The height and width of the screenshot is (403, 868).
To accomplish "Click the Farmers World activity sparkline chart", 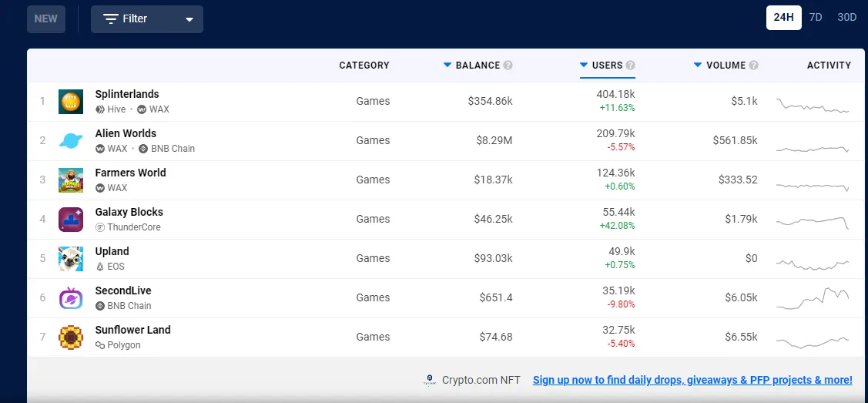I will click(x=813, y=187).
